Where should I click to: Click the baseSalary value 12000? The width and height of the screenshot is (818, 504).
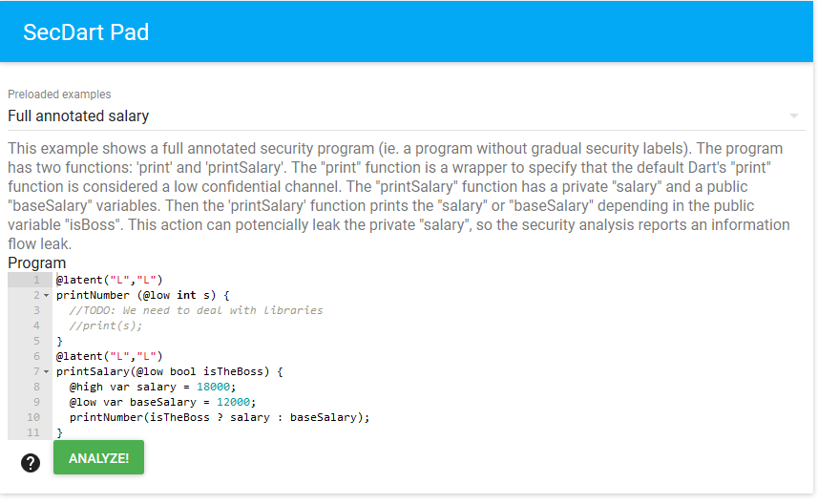click(233, 402)
